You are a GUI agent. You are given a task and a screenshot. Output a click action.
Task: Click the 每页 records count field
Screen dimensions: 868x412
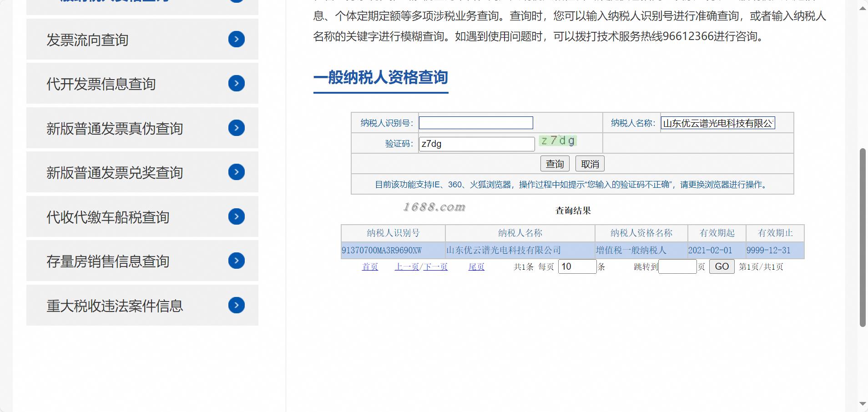tap(577, 266)
